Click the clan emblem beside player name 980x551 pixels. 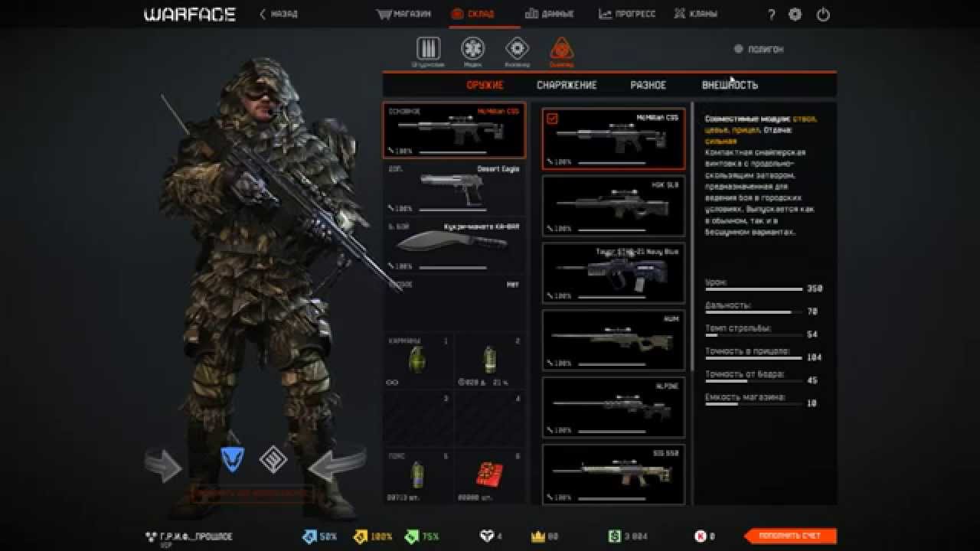150,537
